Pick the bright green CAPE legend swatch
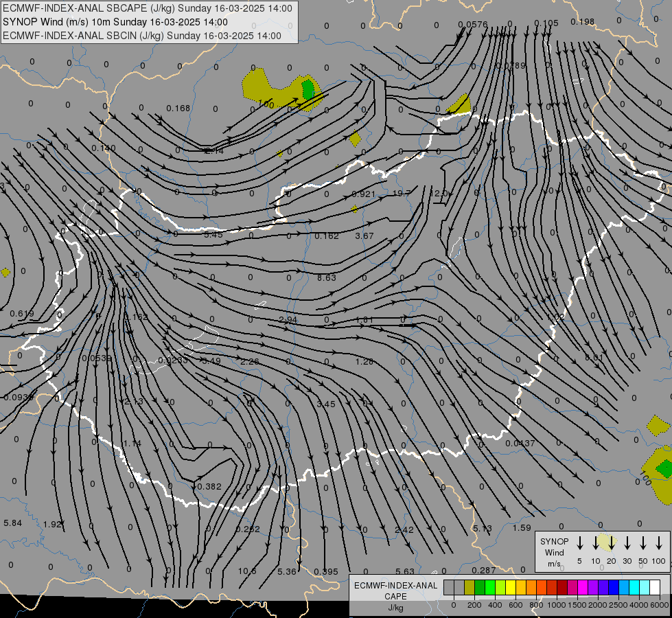Image resolution: width=672 pixels, height=618 pixels. [x=490, y=588]
